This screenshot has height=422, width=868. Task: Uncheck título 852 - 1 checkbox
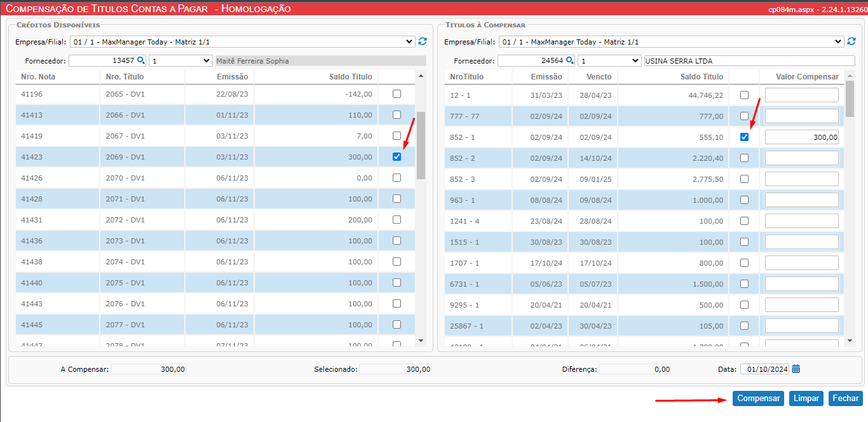tap(744, 137)
